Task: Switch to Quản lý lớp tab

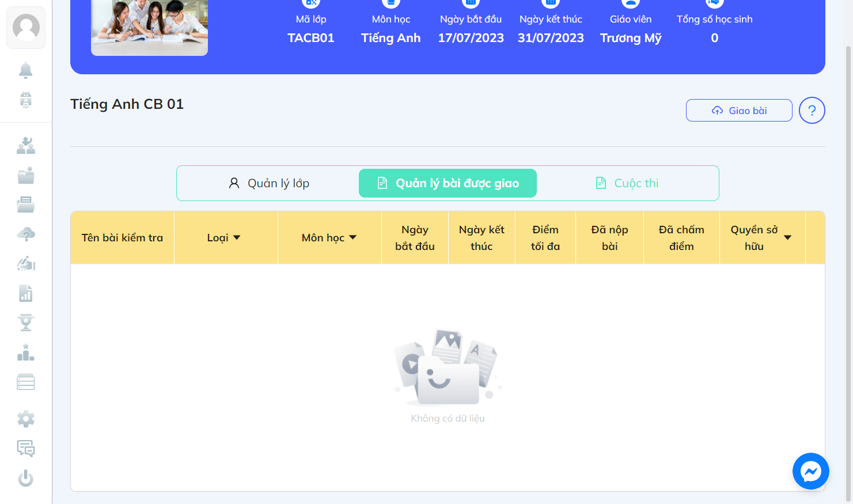Action: click(x=269, y=183)
